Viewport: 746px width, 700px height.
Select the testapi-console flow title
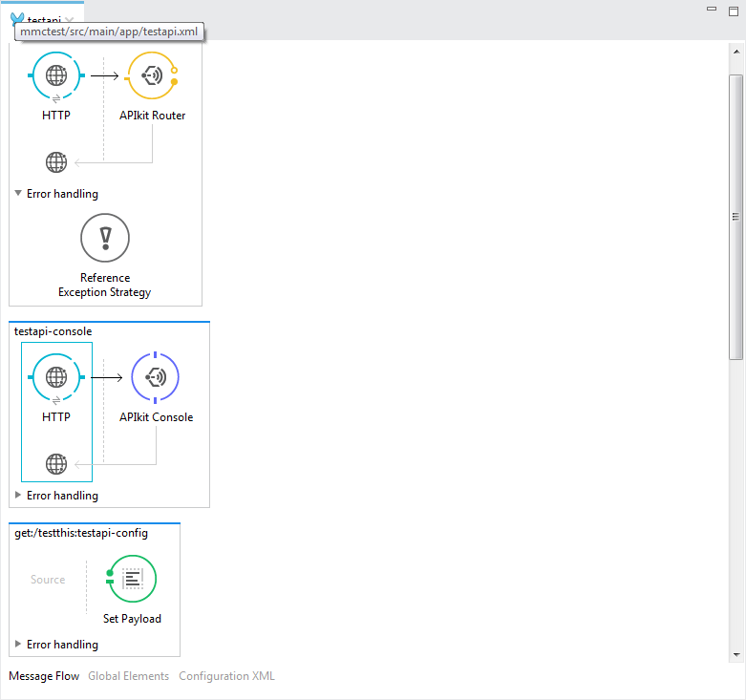tap(53, 331)
